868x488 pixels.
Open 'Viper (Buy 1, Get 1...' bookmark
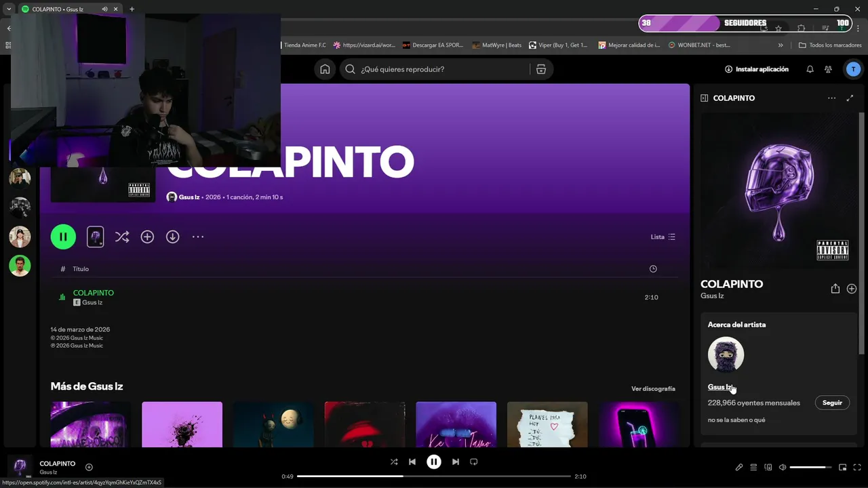point(558,45)
